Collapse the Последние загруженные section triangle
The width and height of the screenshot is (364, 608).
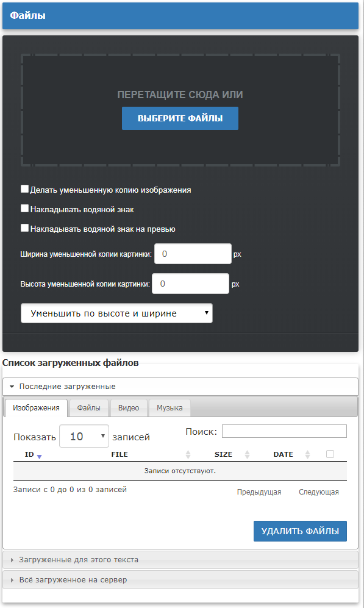click(x=12, y=387)
